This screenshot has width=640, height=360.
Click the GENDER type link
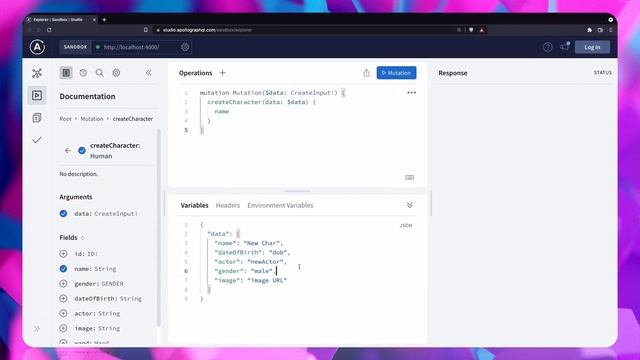pyautogui.click(x=112, y=284)
